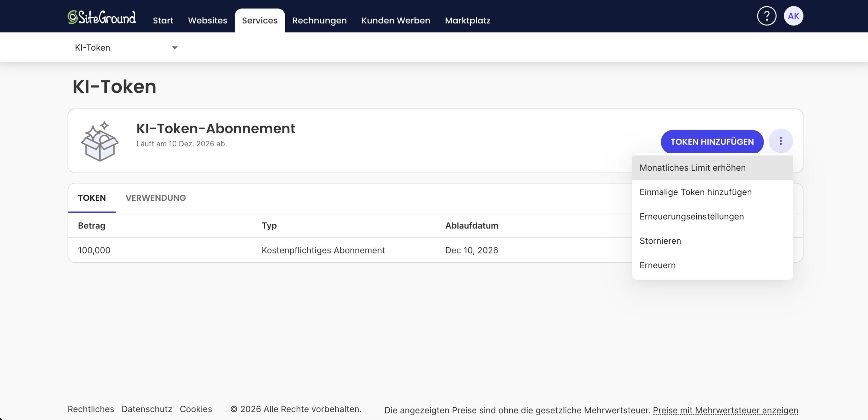
Task: Click Preise mit Mehrwertsteuer anzeigen link
Action: [725, 410]
